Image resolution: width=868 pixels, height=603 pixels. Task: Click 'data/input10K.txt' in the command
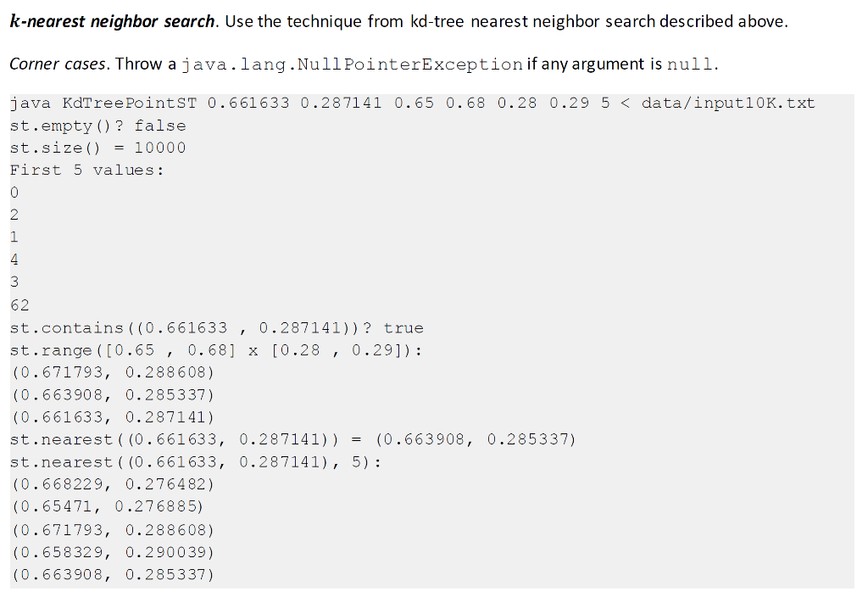(x=728, y=103)
